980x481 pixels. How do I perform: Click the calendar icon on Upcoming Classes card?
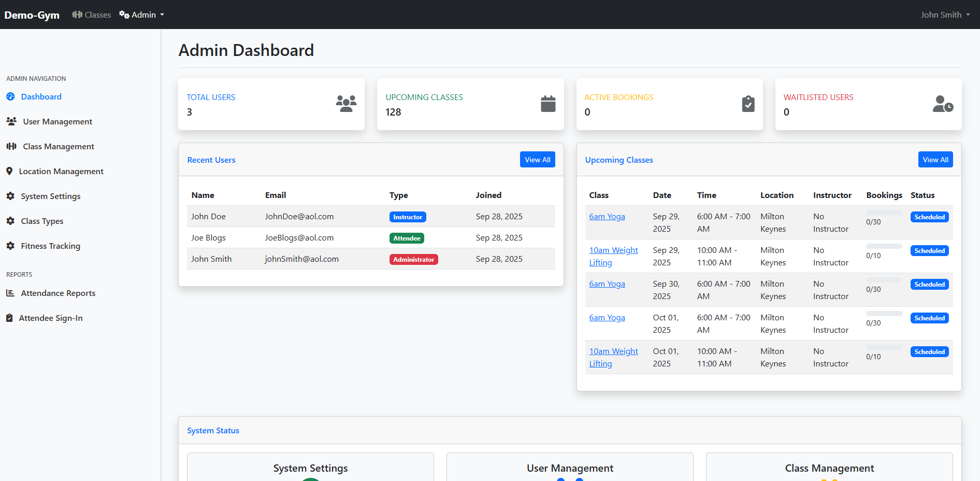click(547, 104)
